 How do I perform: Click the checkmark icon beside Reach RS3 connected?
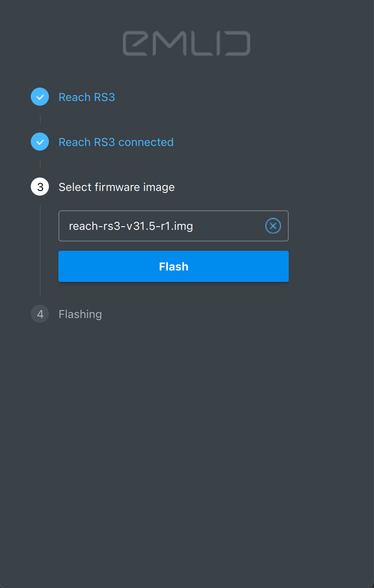point(40,142)
